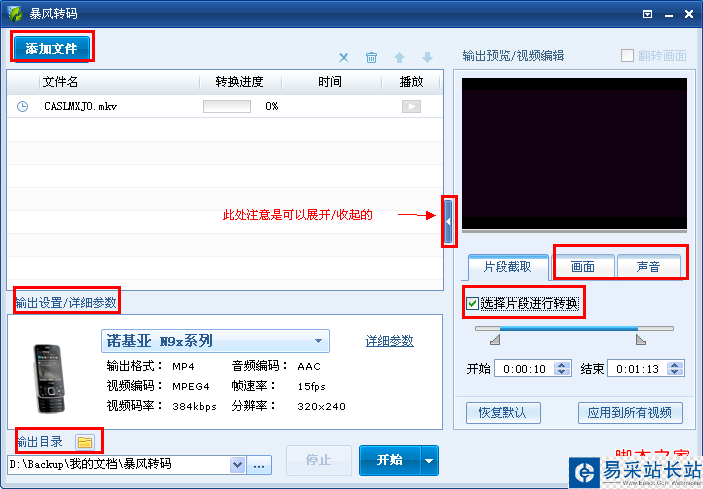The height and width of the screenshot is (489, 703).
Task: Expand the output directory path dropdown
Action: click(238, 465)
